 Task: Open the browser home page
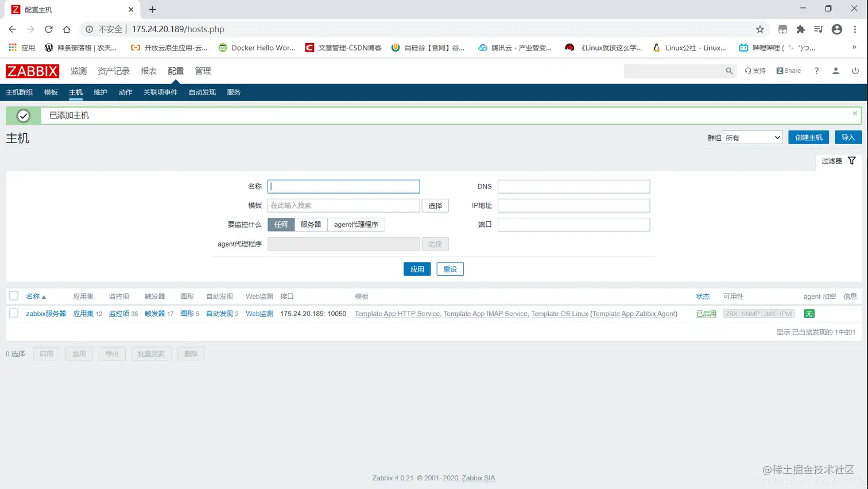tap(67, 29)
